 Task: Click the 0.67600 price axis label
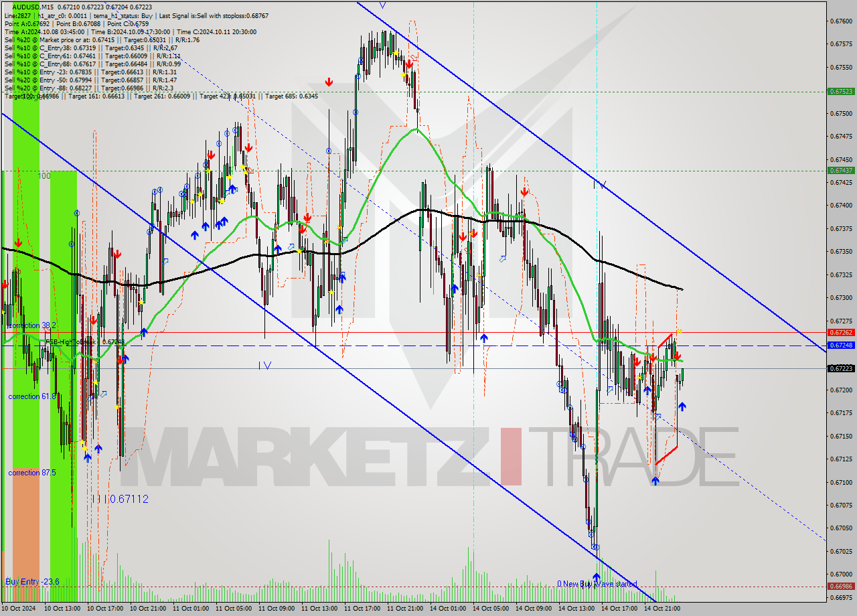pos(841,21)
